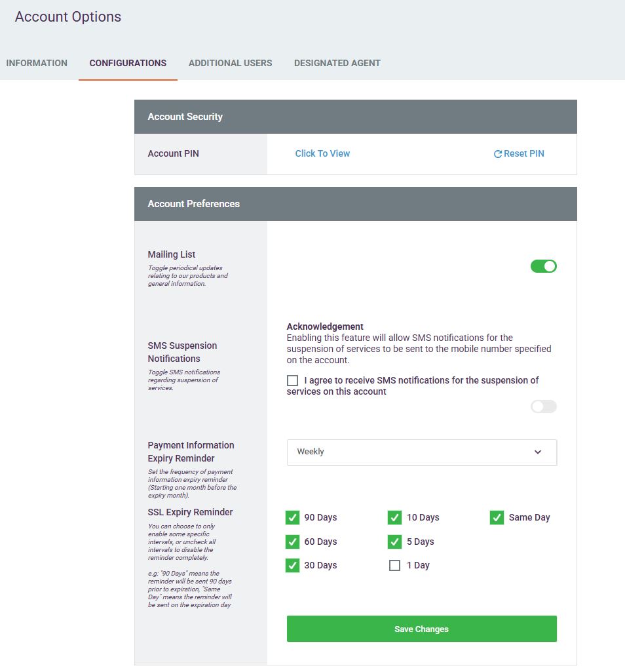
Task: Open the DESIGNATED AGENT tab
Action: (x=337, y=64)
